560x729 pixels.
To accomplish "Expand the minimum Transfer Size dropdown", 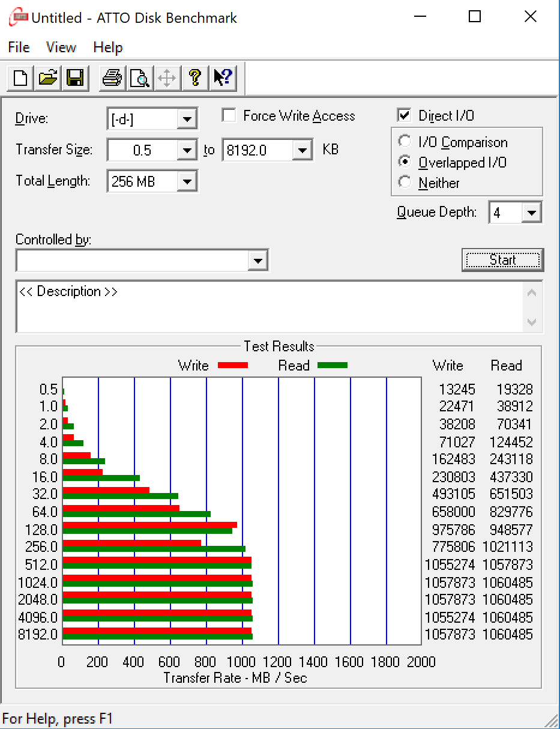I will click(188, 150).
